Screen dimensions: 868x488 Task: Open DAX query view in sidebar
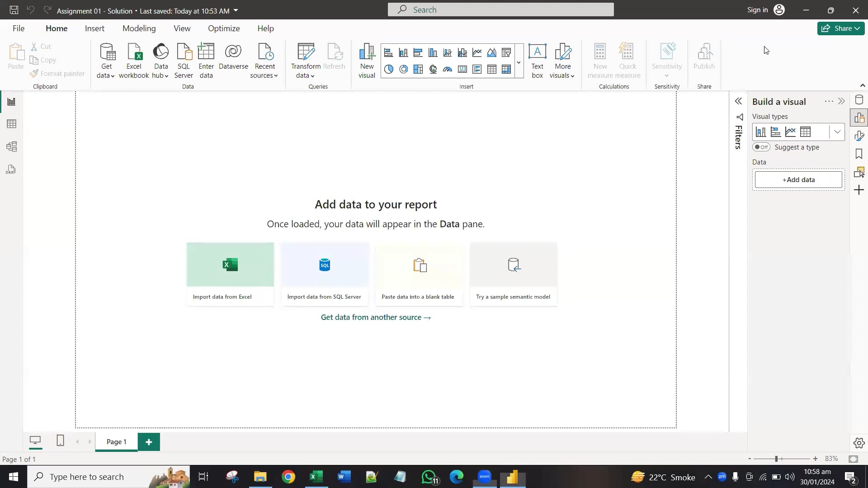[11, 169]
